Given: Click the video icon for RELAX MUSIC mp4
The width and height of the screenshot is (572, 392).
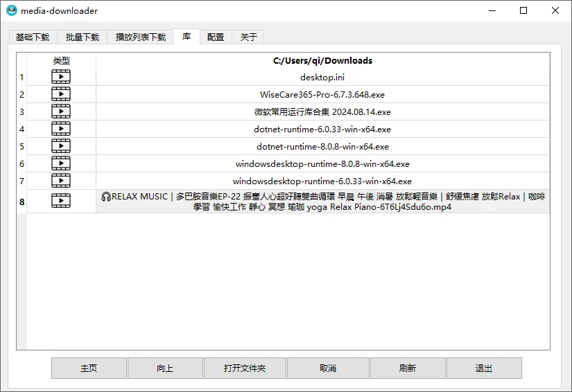Looking at the screenshot, I should coord(61,201).
